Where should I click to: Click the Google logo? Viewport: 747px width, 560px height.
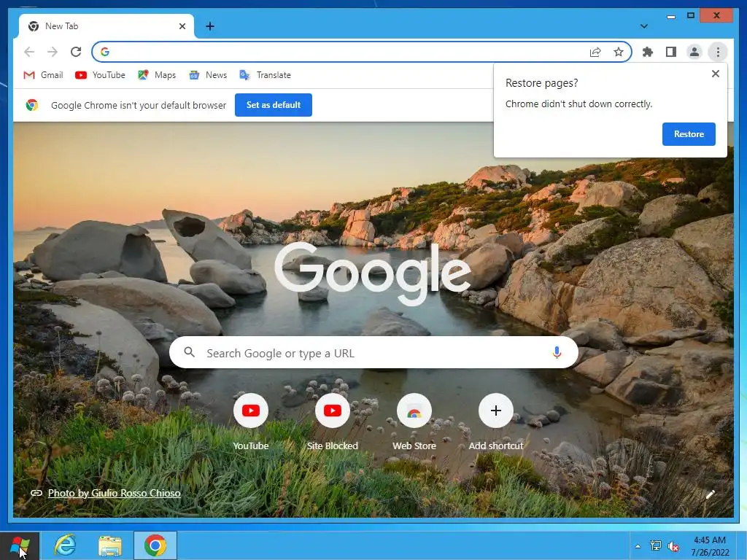click(x=373, y=273)
